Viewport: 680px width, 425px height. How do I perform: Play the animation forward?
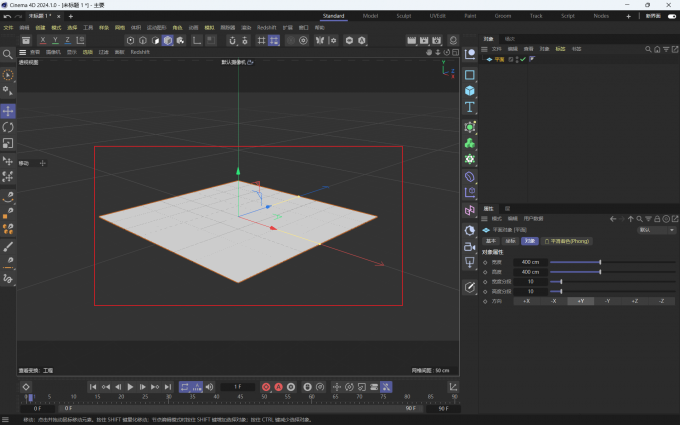[x=130, y=387]
